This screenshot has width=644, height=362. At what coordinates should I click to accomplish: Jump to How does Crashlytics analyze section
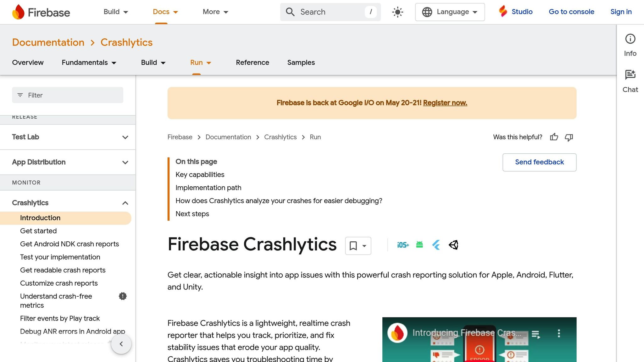pos(279,201)
